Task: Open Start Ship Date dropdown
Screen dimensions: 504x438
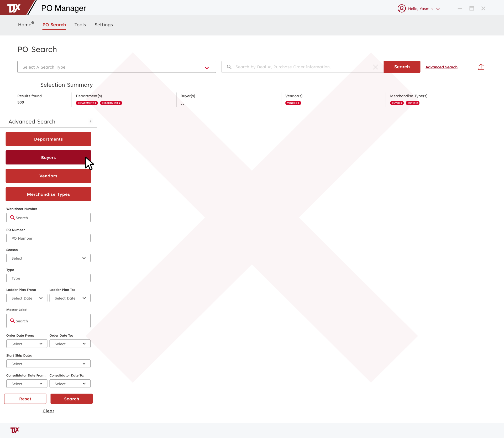Action: click(48, 364)
